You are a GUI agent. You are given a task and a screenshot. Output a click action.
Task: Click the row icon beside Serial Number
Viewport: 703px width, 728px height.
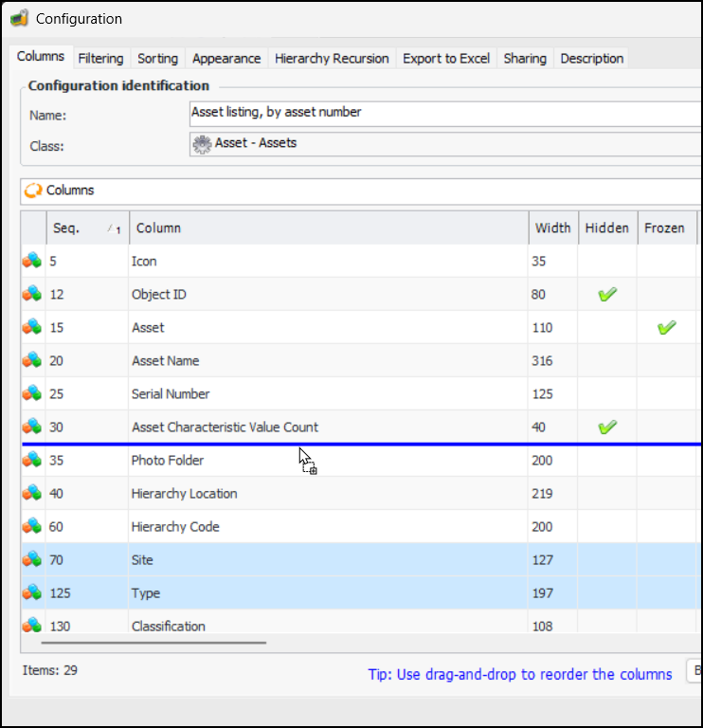(32, 393)
